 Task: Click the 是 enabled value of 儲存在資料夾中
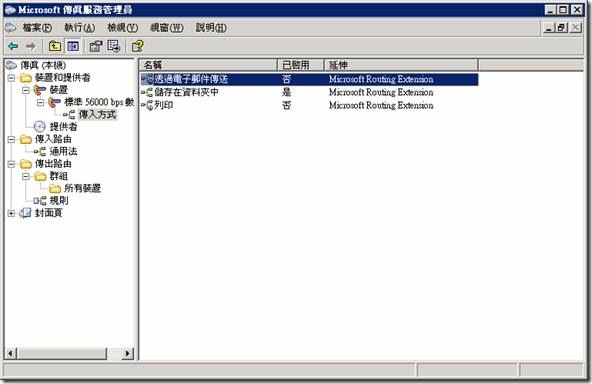coord(287,92)
